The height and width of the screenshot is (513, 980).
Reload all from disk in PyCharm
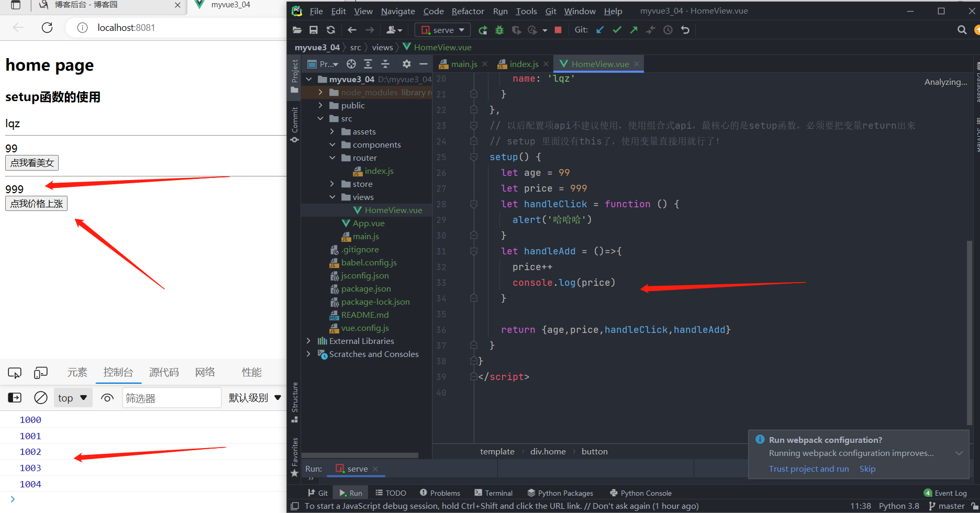tap(330, 30)
